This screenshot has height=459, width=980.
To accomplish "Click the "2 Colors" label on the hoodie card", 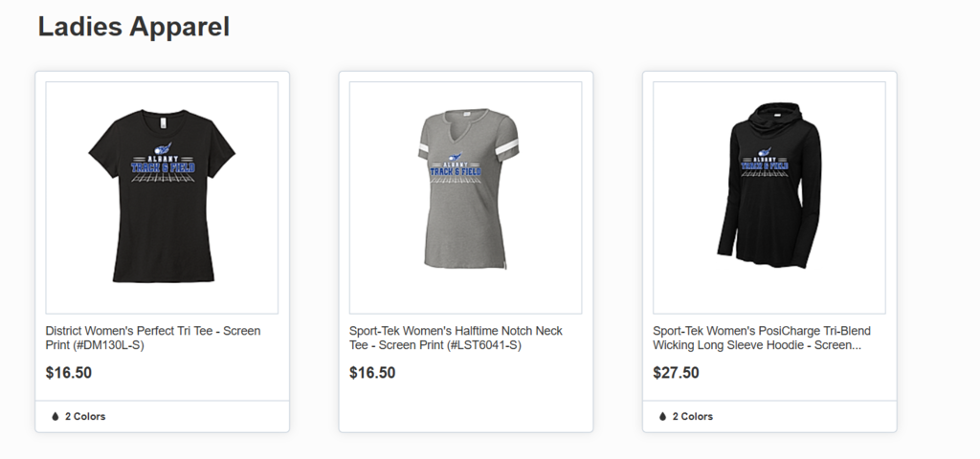I will pyautogui.click(x=693, y=417).
